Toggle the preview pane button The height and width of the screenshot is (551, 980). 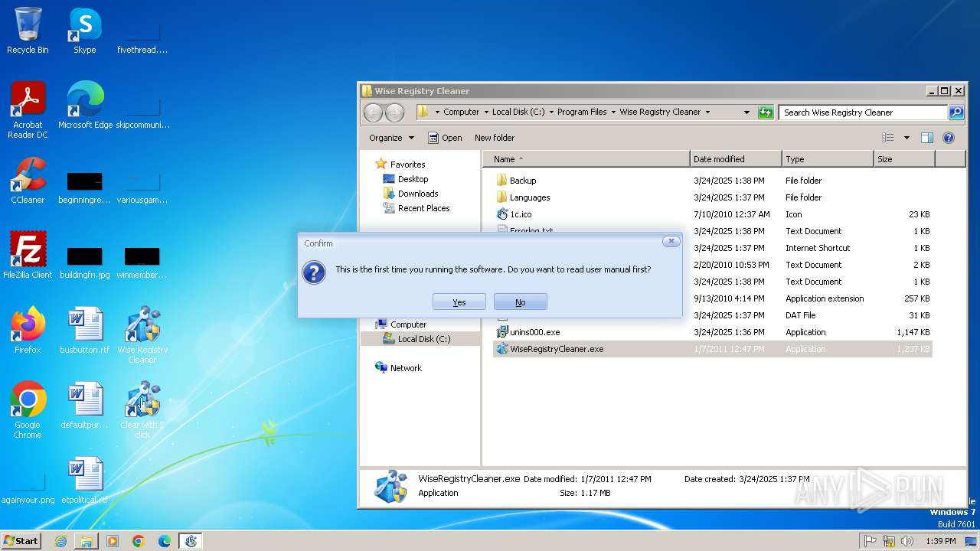click(927, 138)
